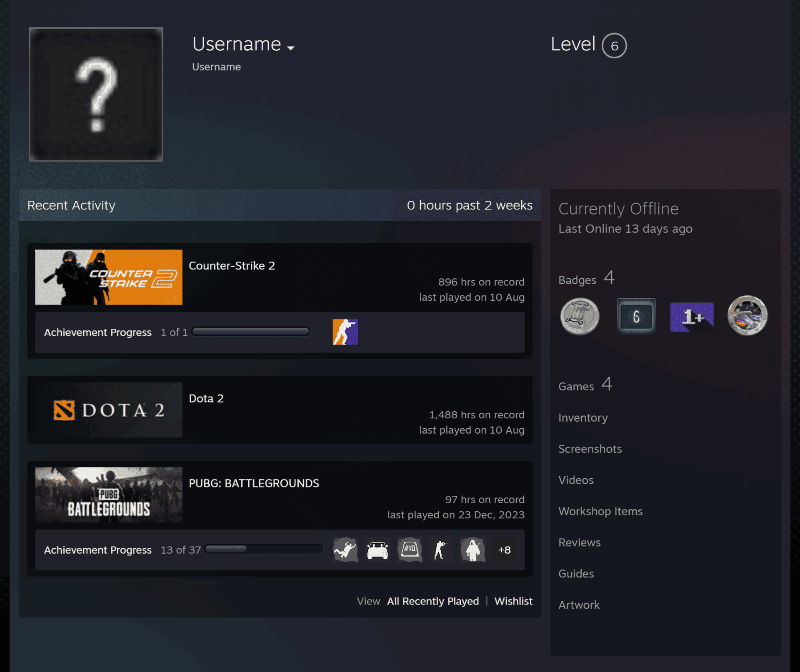Screen dimensions: 800x672
Task: Click '1,488 hrs on record' text
Action: coord(477,415)
